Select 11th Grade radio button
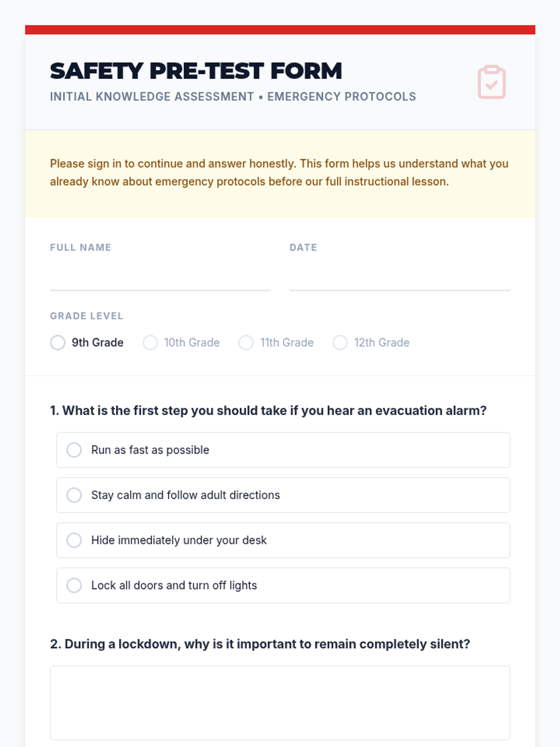The image size is (560, 747). tap(246, 343)
